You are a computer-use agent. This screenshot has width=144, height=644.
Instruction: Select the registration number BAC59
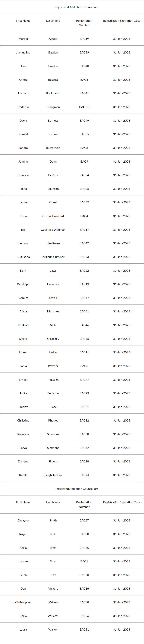point(84,39)
